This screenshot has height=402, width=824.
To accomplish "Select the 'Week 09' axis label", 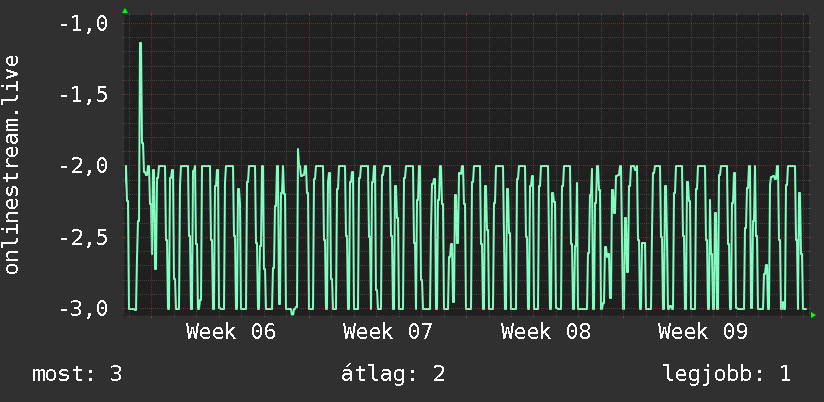I will tap(703, 332).
